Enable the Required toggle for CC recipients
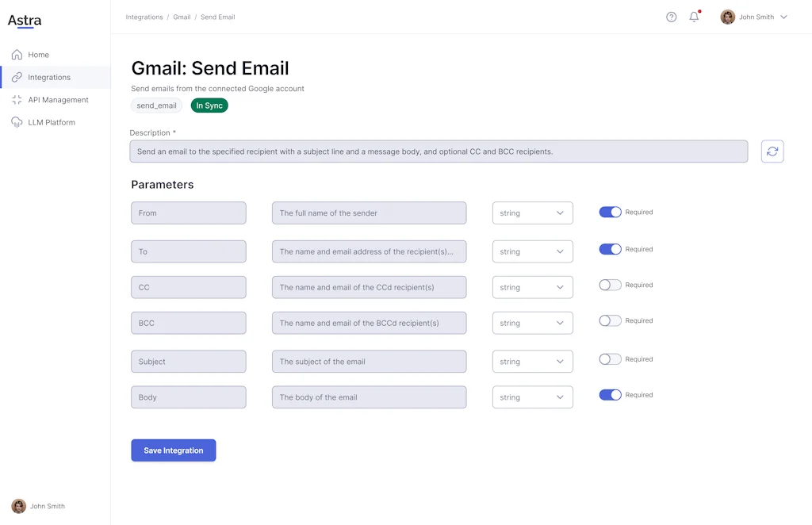This screenshot has height=525, width=812. 611,285
